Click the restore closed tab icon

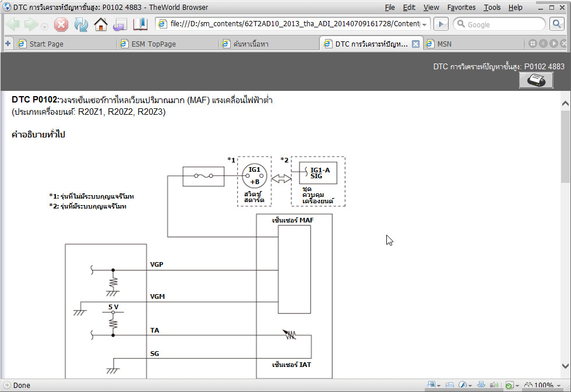click(x=120, y=24)
